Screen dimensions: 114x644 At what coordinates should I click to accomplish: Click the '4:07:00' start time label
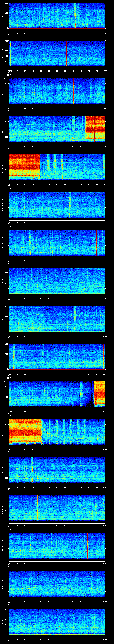pyautogui.click(x=9, y=260)
